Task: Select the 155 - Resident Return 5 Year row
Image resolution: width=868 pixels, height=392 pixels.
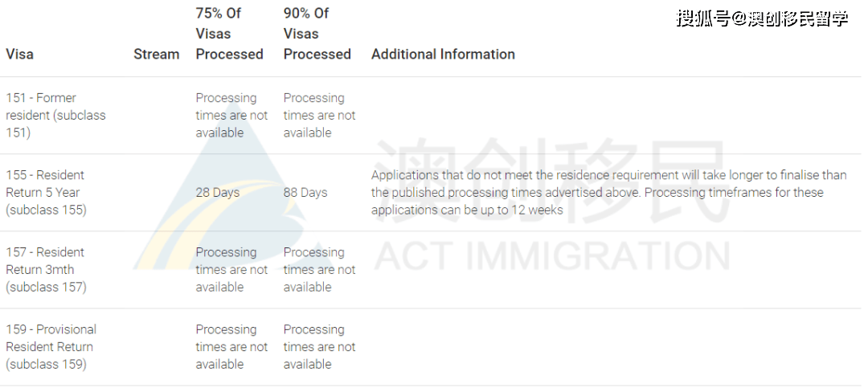Action: coord(431,193)
